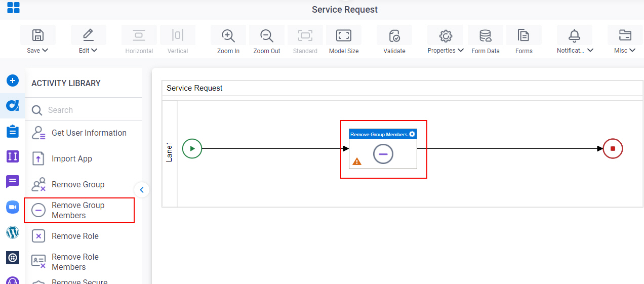
Task: Click the Validate icon
Action: (x=394, y=35)
